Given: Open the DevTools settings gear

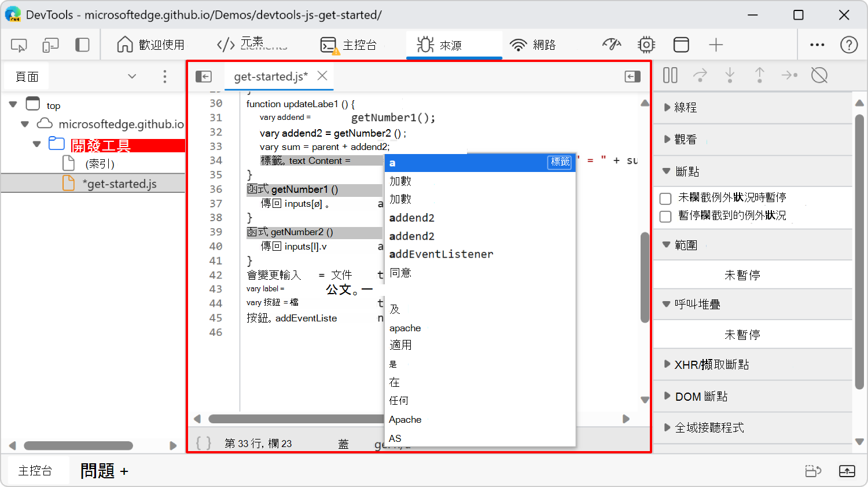Looking at the screenshot, I should click(x=646, y=44).
